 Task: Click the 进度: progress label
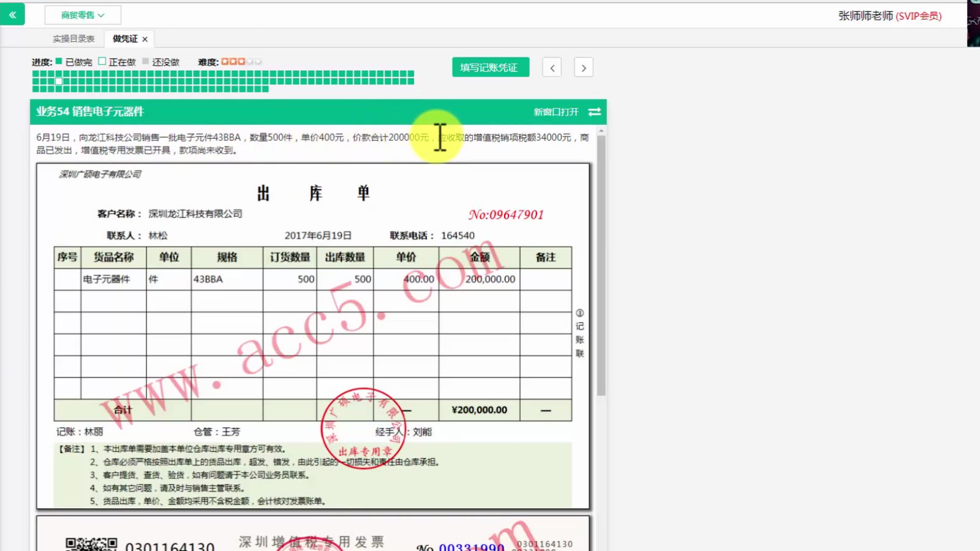click(42, 62)
